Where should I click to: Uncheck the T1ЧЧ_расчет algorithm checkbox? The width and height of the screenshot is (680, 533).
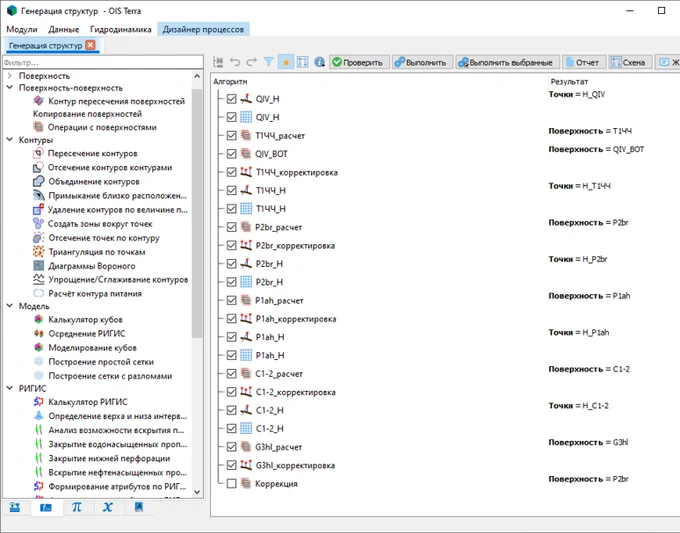[232, 135]
